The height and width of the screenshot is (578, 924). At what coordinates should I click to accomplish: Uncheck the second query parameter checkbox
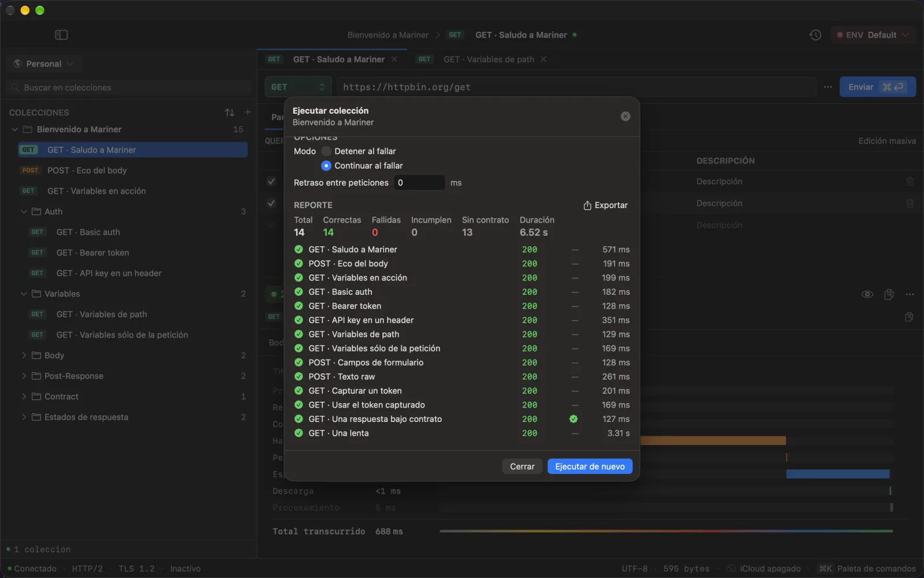pos(271,203)
